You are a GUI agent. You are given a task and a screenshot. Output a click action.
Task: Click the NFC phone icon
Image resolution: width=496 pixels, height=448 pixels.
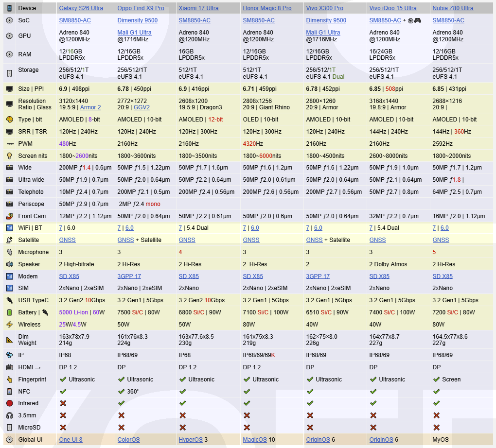tap(10, 392)
